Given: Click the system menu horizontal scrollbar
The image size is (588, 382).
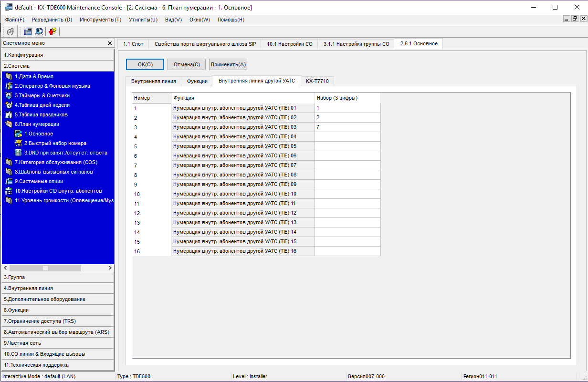Looking at the screenshot, I should [57, 268].
